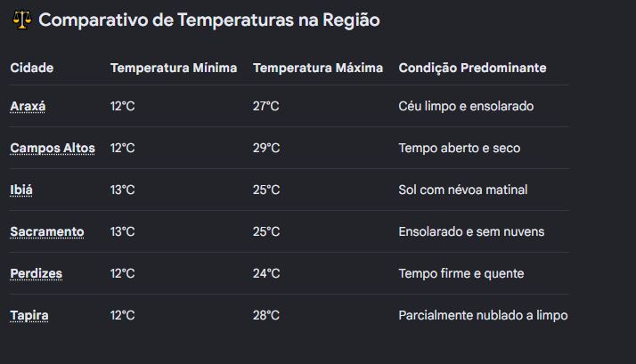Click Campos Altos' 29°C maximum temperature cell
The width and height of the screenshot is (636, 364).
(266, 148)
